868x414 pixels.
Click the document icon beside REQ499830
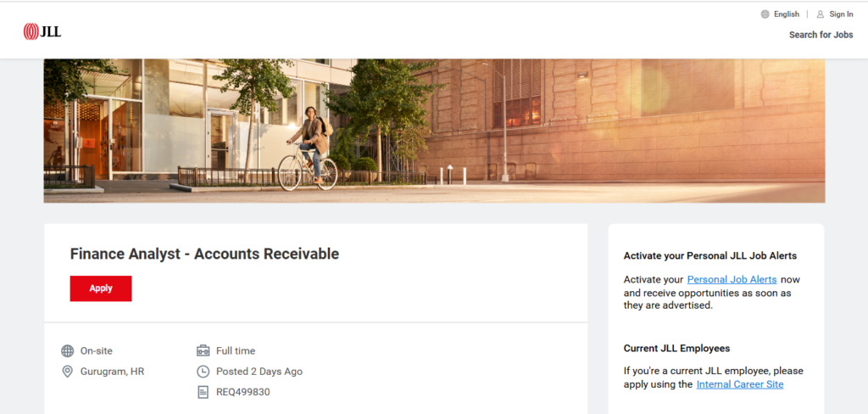pyautogui.click(x=203, y=392)
